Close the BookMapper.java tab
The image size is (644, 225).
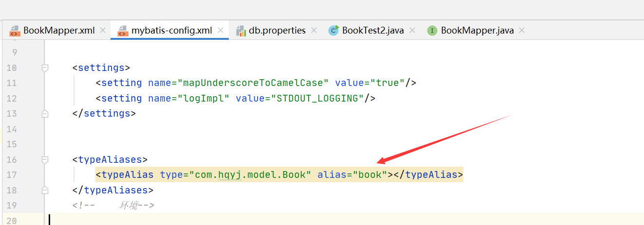click(522, 30)
